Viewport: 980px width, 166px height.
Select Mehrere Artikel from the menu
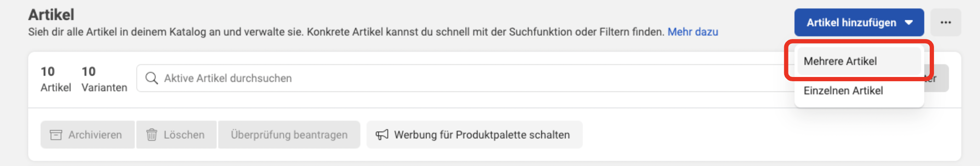(859, 61)
